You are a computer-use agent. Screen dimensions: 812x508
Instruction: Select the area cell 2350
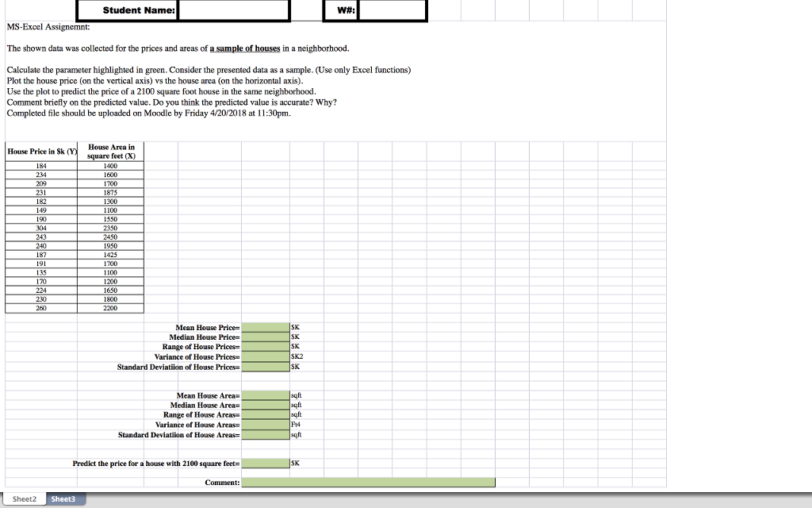pos(111,228)
